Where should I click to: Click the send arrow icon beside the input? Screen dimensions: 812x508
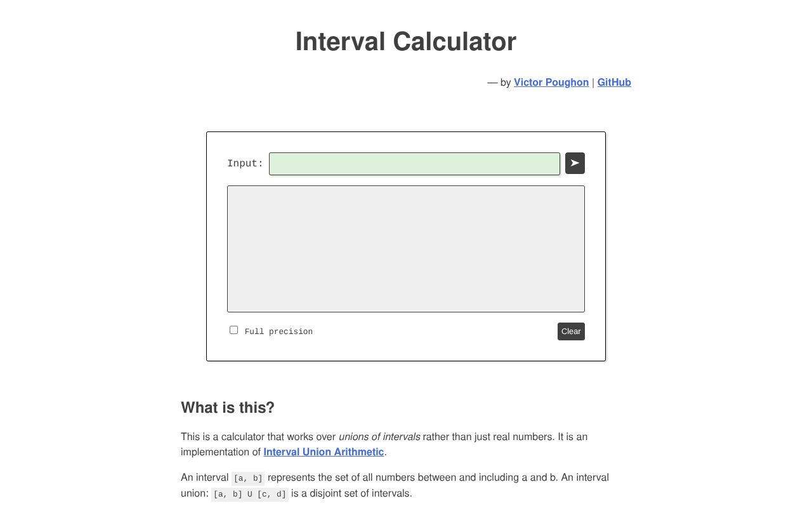point(575,163)
